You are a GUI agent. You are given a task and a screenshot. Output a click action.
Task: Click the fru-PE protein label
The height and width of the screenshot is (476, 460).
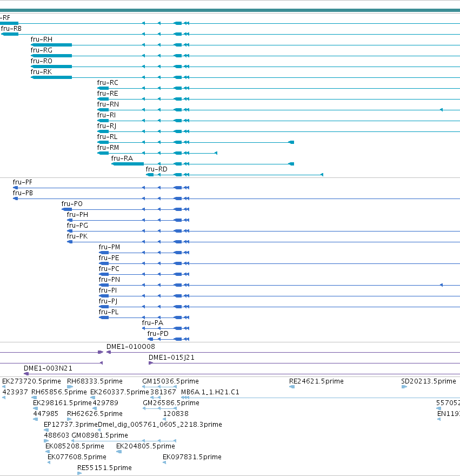pos(109,258)
